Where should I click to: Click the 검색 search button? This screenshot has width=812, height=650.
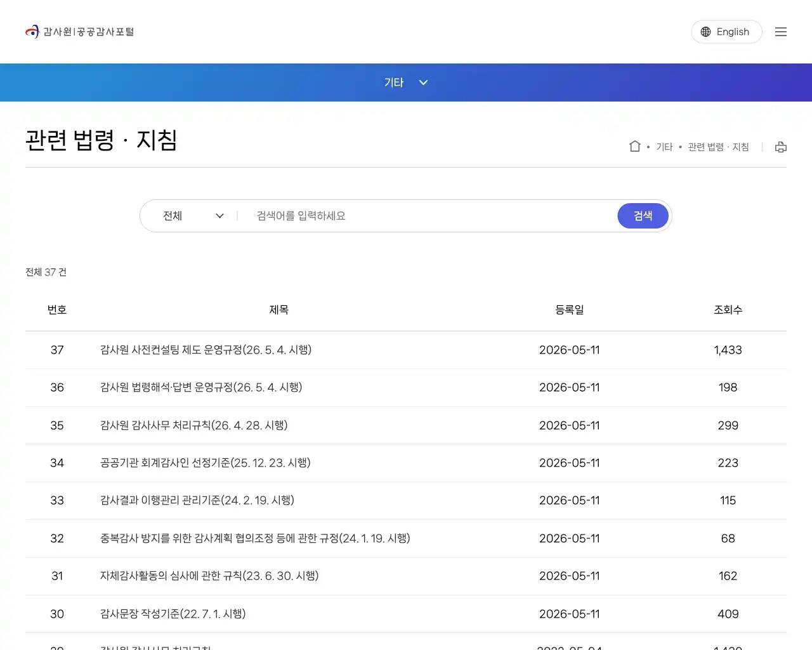(x=643, y=216)
